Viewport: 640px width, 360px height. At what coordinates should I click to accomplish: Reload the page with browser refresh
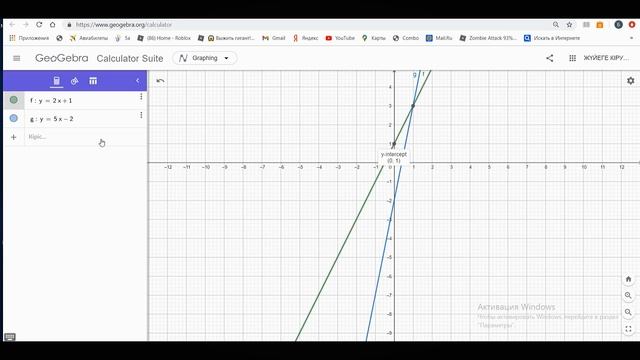coord(39,24)
